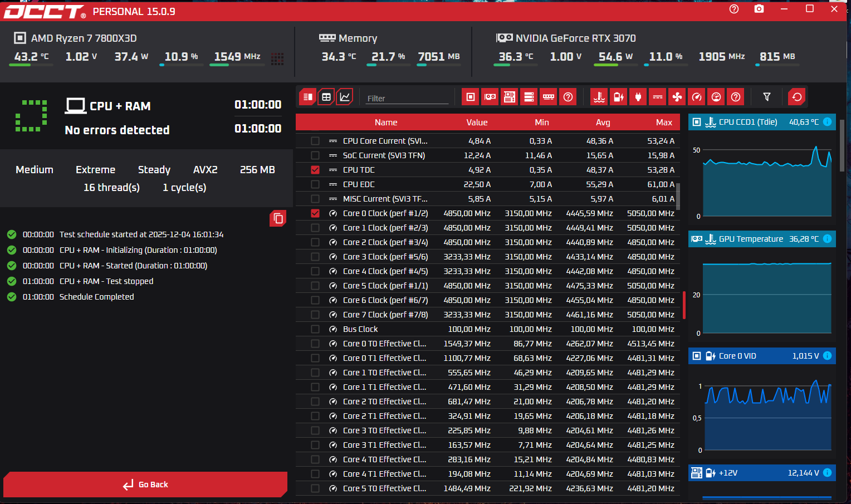Image resolution: width=851 pixels, height=504 pixels.
Task: Click the 'No errors detected' status text
Action: [117, 130]
